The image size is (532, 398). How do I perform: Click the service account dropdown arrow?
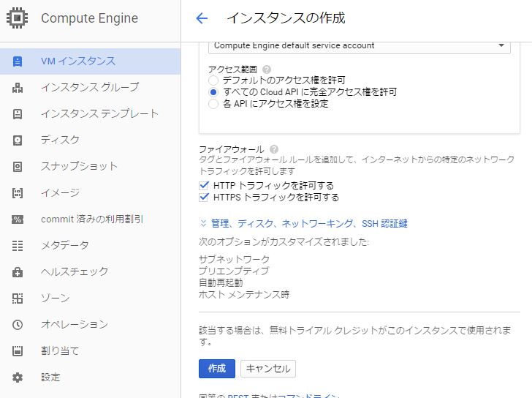click(501, 45)
